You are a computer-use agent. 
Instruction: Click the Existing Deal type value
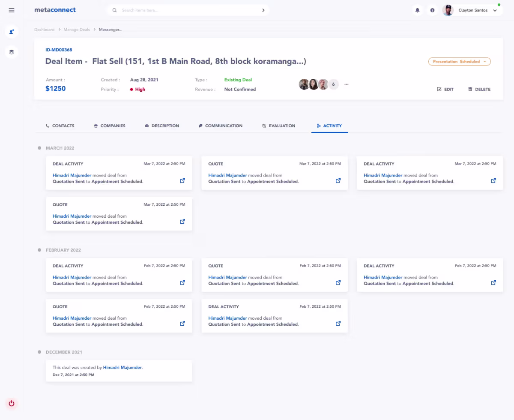click(x=238, y=80)
